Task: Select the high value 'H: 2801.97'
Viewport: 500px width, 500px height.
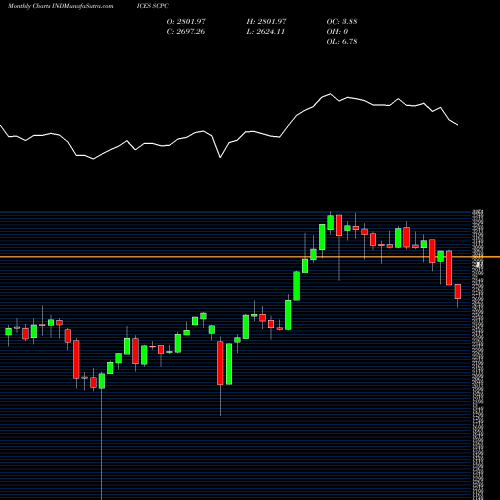Action: click(266, 22)
